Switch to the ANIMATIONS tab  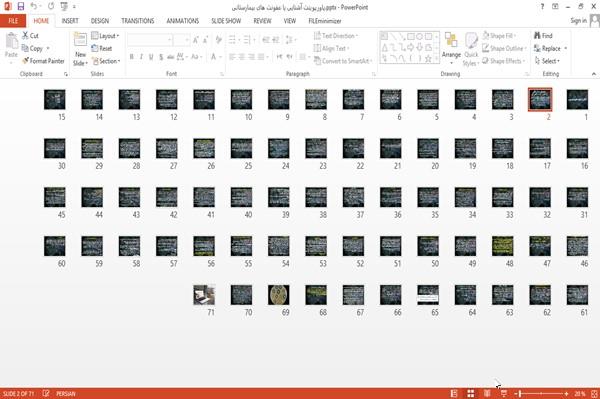(x=183, y=21)
